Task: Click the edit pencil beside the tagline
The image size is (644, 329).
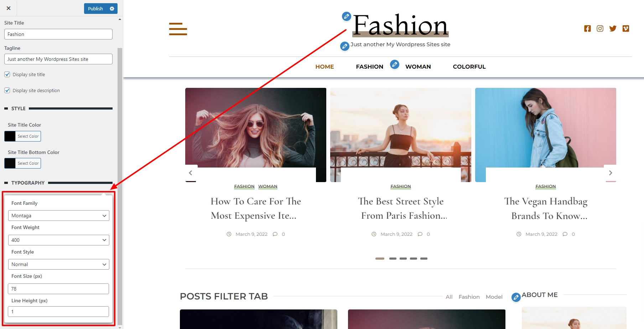Action: click(x=344, y=46)
